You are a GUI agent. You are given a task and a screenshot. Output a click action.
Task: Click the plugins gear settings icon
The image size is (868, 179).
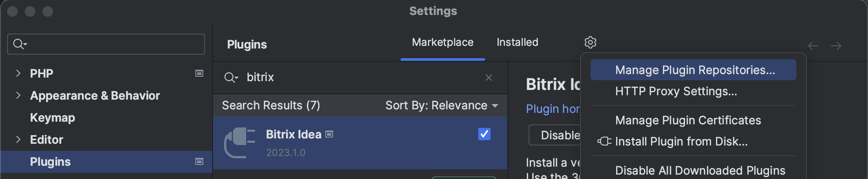coord(590,42)
